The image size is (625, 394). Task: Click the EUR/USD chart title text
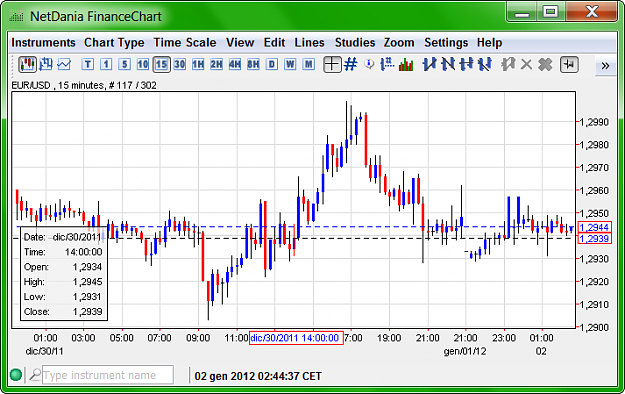[x=84, y=85]
